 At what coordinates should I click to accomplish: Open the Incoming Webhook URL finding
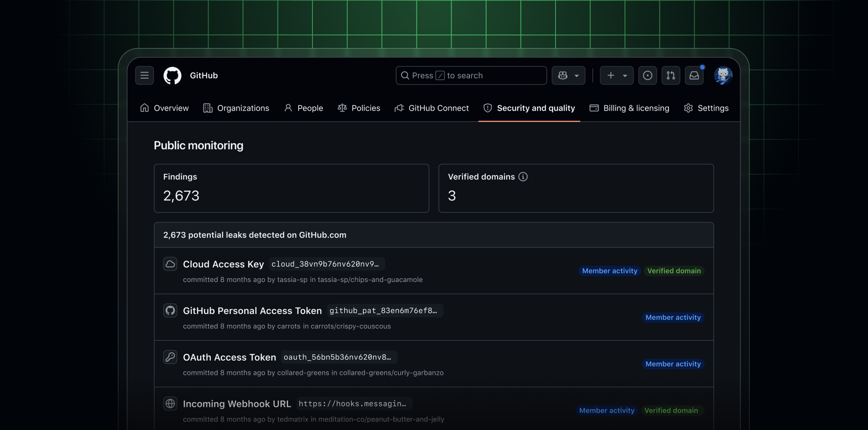coord(237,404)
